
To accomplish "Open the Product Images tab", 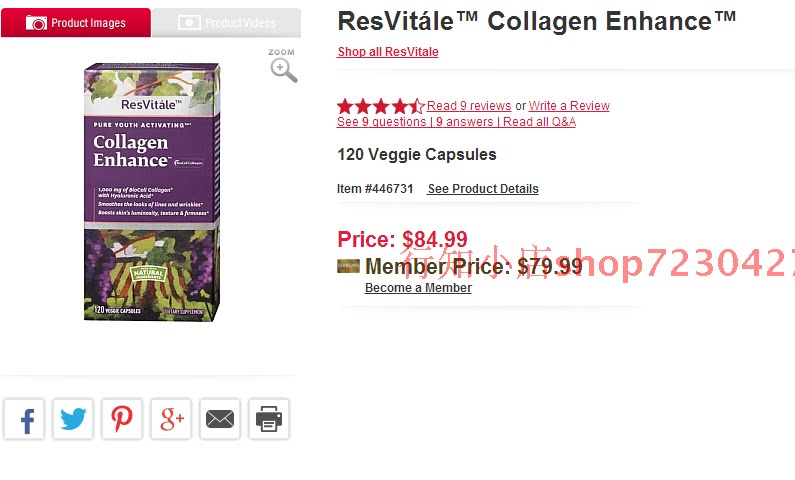I will (76, 23).
